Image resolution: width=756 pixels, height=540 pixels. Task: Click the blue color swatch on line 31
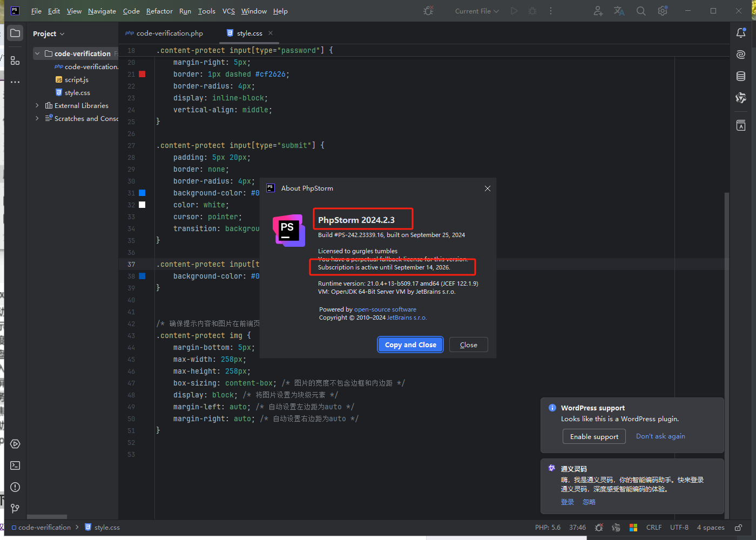[x=142, y=193]
